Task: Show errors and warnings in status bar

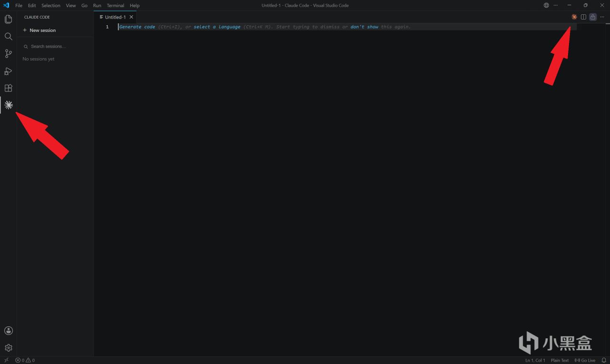Action: pos(25,360)
